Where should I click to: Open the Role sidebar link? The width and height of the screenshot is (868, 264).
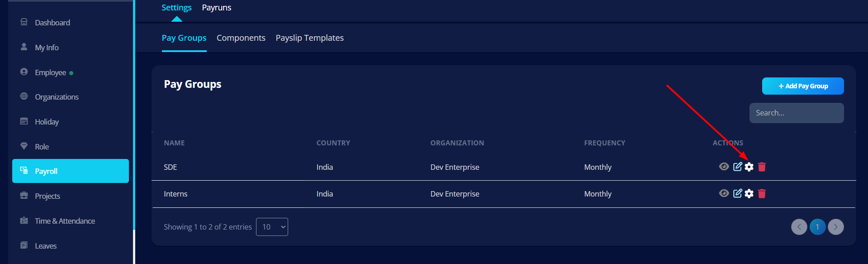(x=42, y=147)
